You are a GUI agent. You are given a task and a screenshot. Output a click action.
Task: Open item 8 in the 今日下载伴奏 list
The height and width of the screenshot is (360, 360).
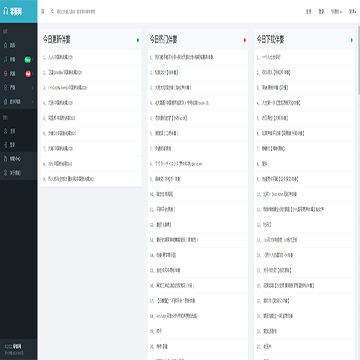[304, 164]
